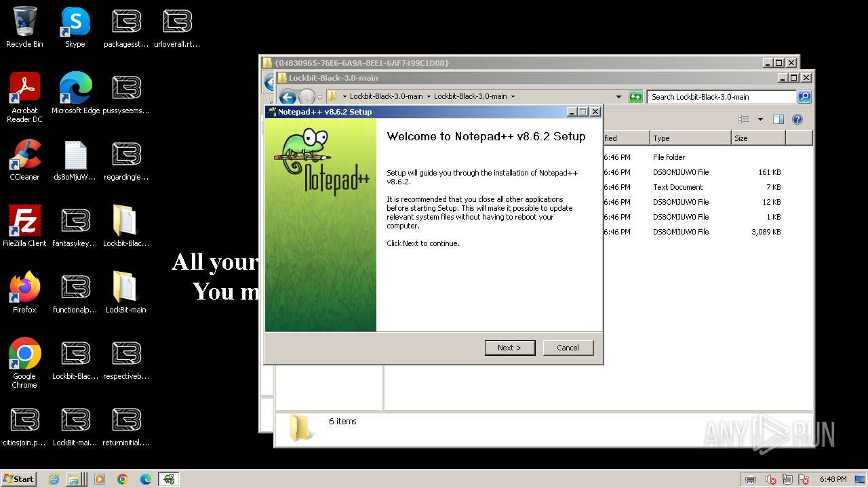The height and width of the screenshot is (488, 868).
Task: Select the citiesjoin.p encrypted file icon
Action: (x=24, y=426)
